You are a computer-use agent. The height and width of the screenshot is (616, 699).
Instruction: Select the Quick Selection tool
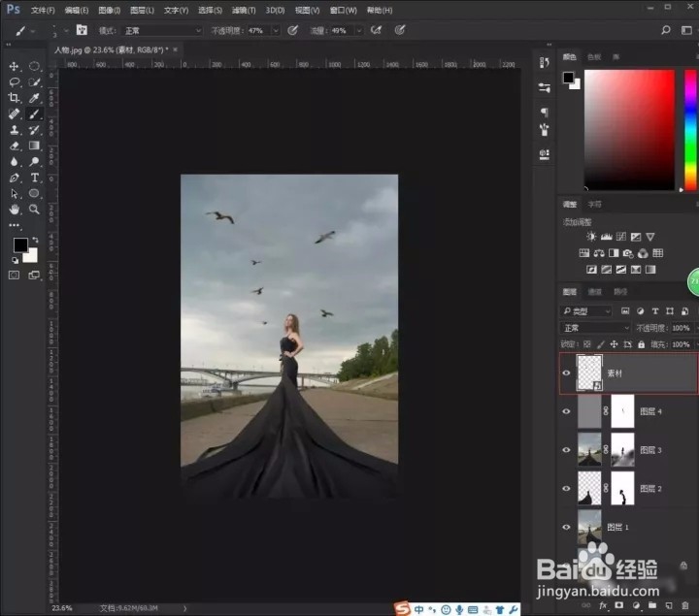point(34,82)
